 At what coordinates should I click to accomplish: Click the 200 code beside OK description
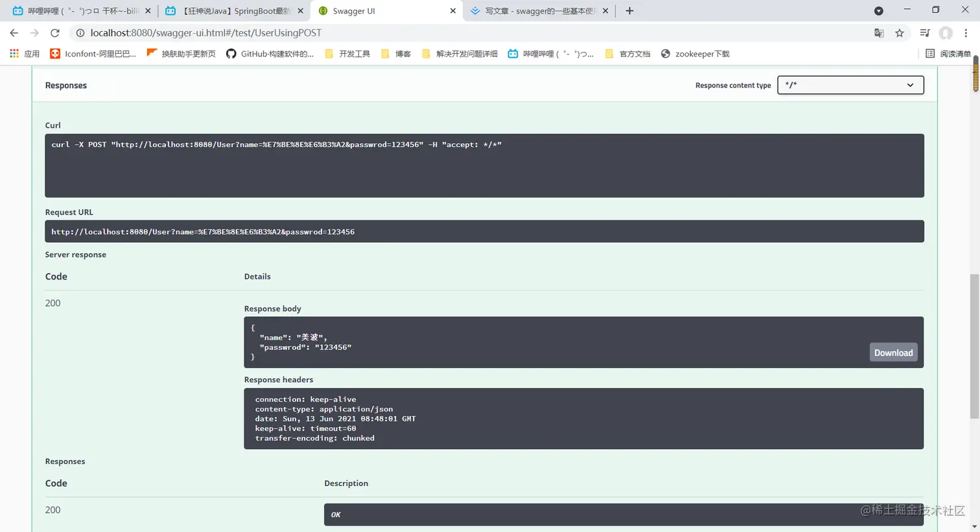[52, 510]
